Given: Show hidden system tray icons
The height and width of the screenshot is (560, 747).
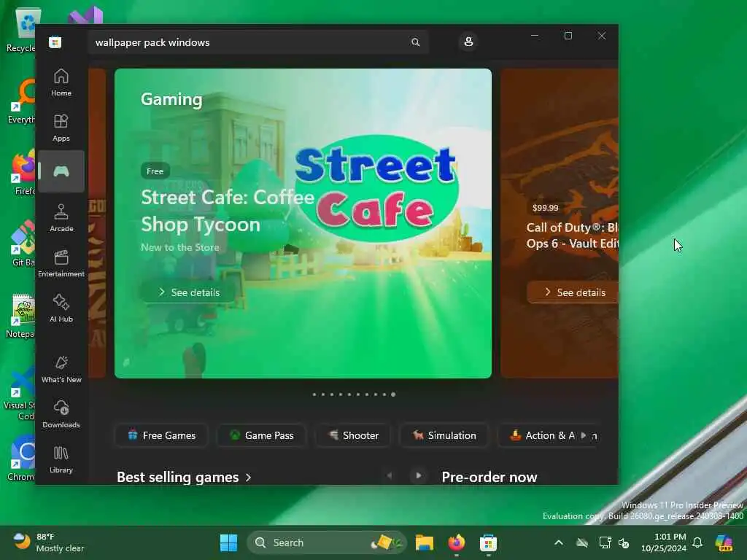Looking at the screenshot, I should coord(559,542).
